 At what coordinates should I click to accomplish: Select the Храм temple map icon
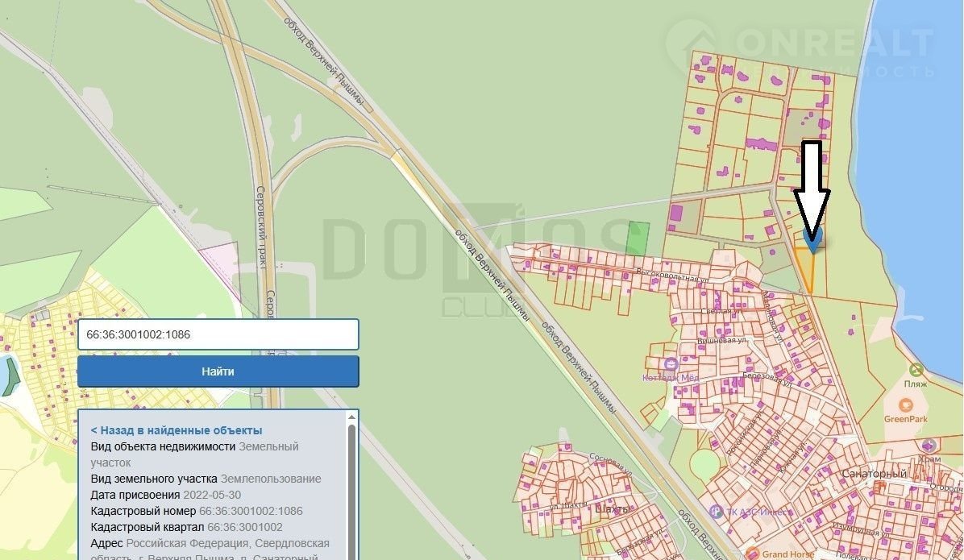928,445
